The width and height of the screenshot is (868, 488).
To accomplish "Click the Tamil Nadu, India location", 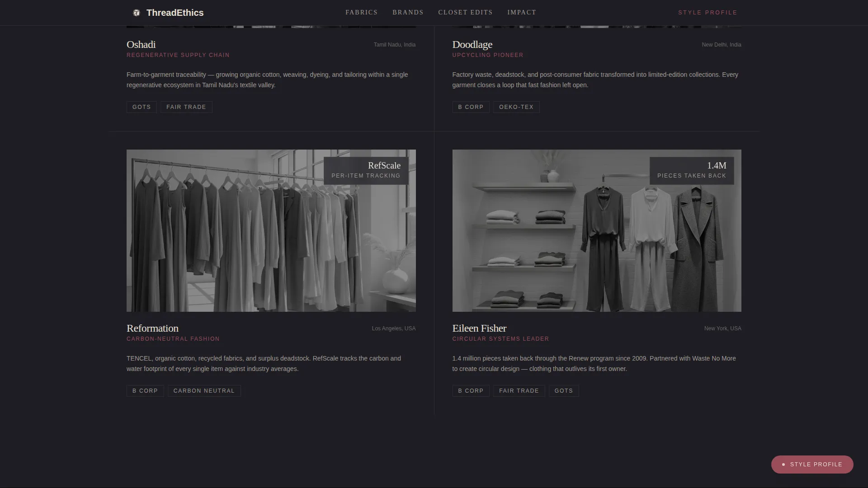I will 395,45.
